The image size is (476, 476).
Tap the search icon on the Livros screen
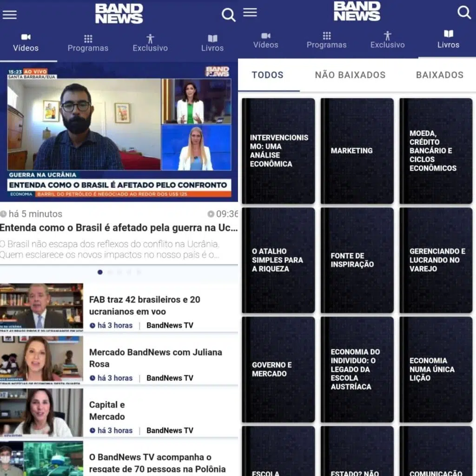coord(464,13)
